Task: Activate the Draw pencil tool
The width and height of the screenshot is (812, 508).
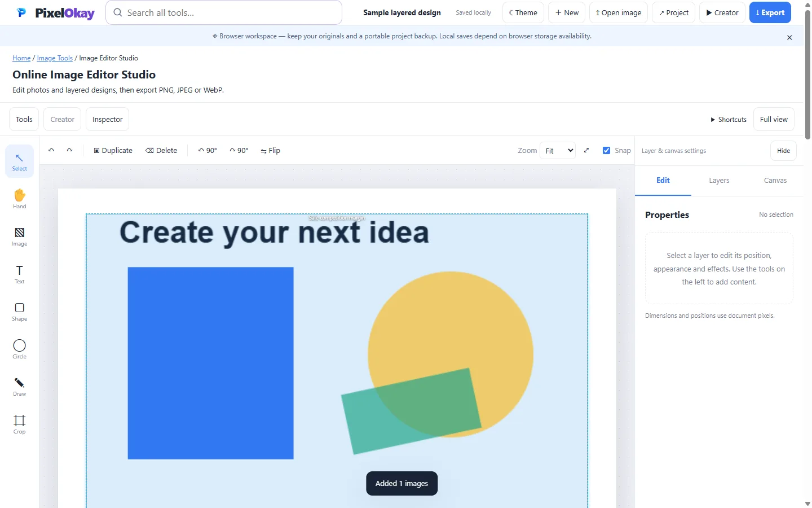Action: tap(20, 387)
